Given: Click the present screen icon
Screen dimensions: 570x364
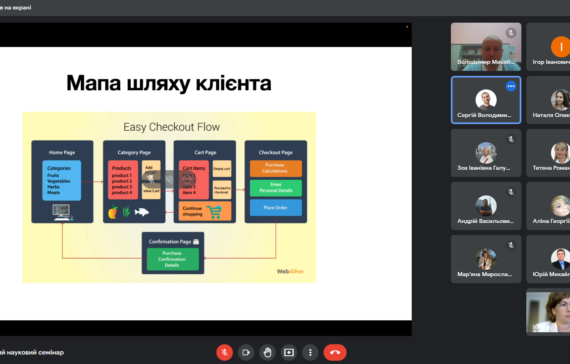Looking at the screenshot, I should tap(289, 352).
